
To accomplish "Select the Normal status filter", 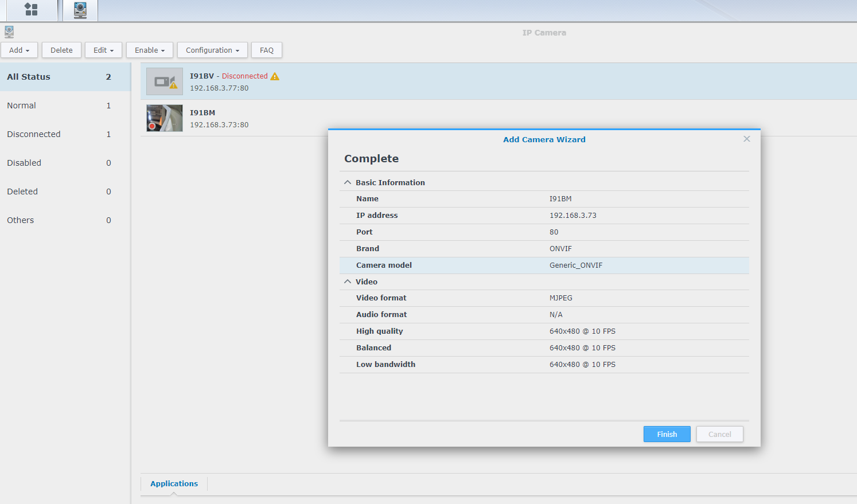I will (x=22, y=106).
